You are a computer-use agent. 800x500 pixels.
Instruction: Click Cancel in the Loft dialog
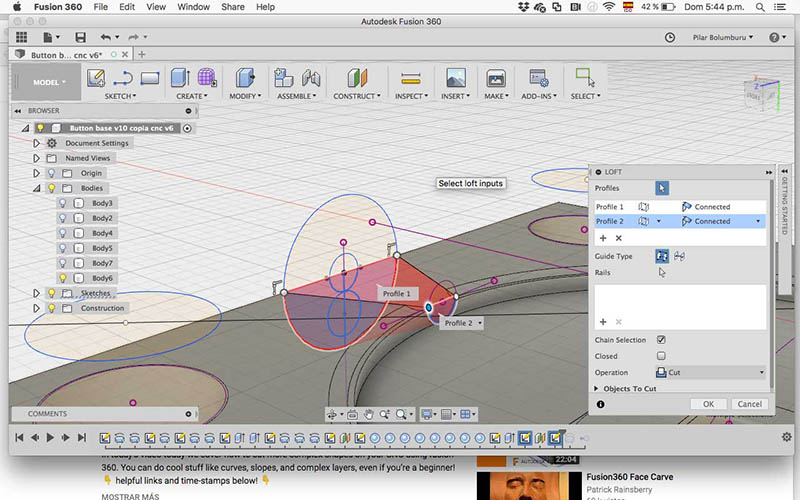pos(749,404)
